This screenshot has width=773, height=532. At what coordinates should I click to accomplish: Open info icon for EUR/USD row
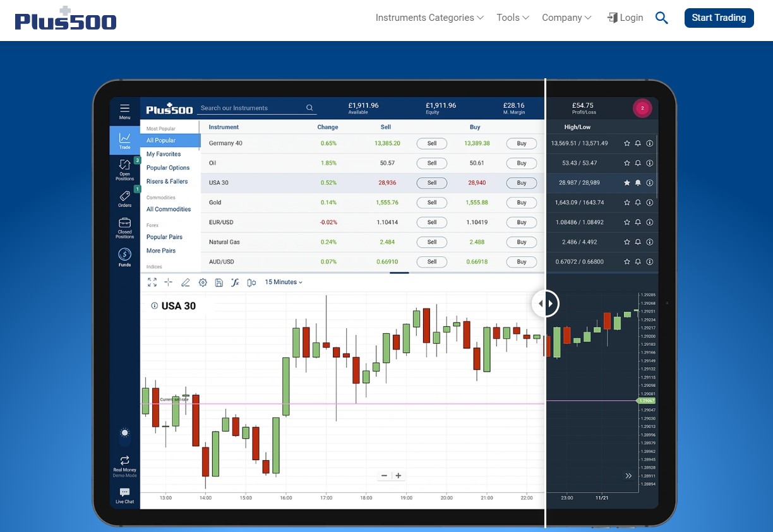[x=650, y=222]
